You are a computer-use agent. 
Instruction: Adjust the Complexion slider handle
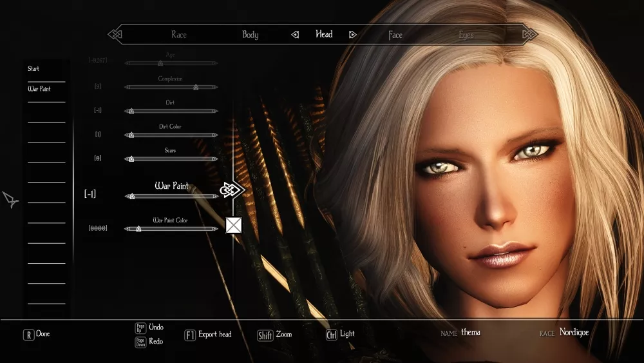(x=196, y=87)
